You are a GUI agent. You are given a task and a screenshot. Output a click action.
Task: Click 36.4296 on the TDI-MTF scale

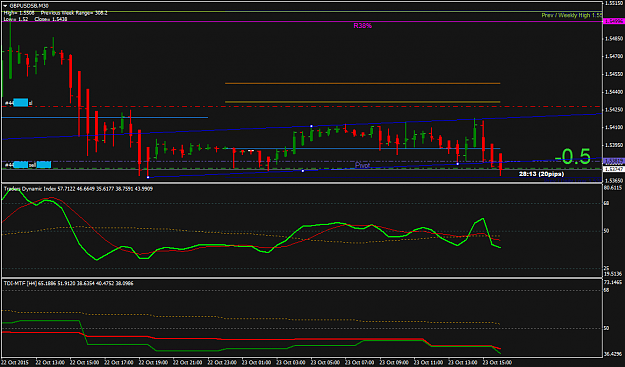pos(613,354)
